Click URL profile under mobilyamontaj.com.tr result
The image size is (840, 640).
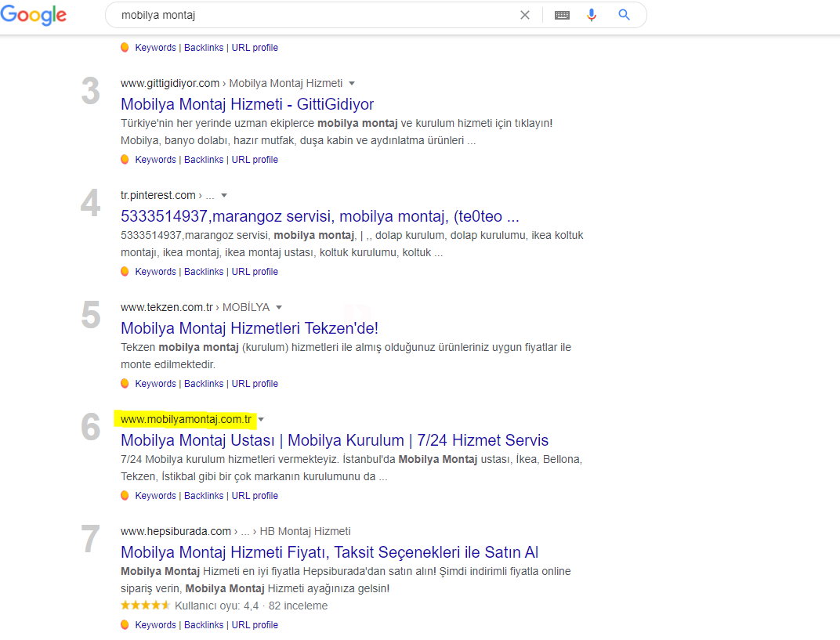tap(255, 495)
